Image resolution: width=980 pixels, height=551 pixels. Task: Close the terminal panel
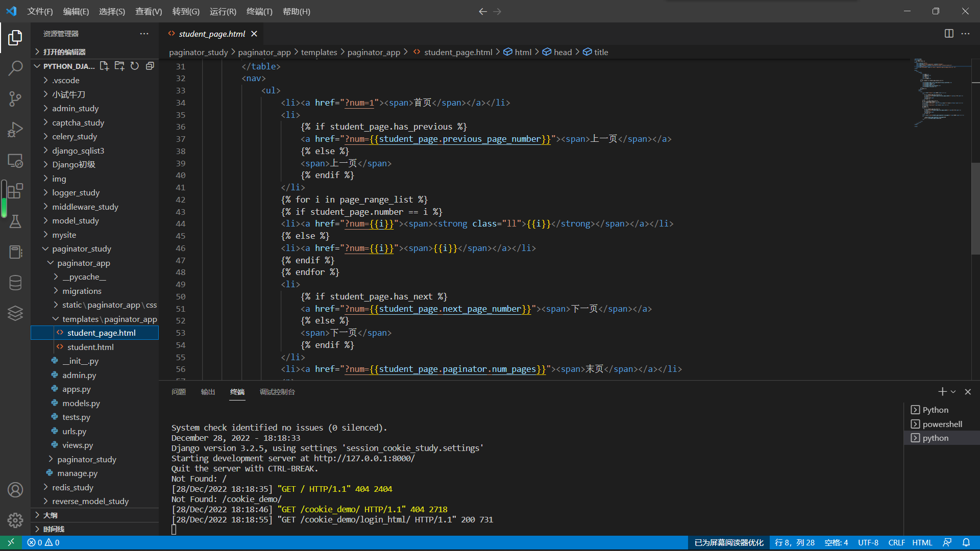tap(968, 392)
